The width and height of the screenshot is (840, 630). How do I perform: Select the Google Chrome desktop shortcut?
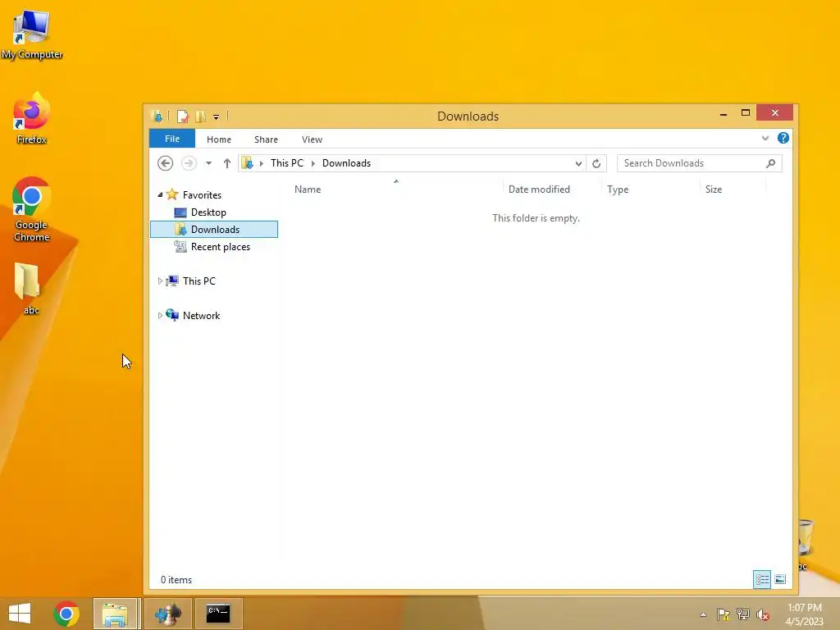click(x=32, y=209)
